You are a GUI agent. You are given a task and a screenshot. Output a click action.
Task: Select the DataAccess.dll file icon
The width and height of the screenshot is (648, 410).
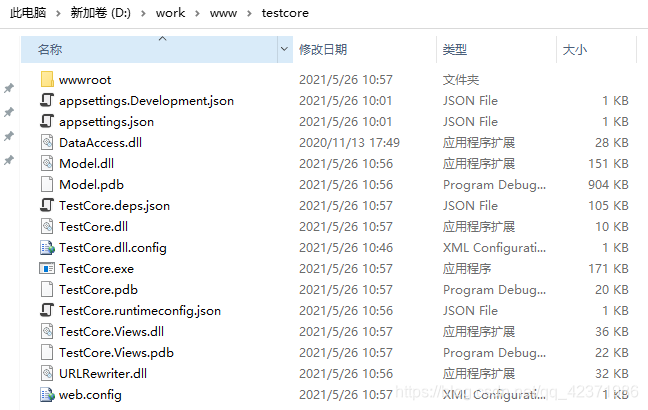pyautogui.click(x=47, y=142)
